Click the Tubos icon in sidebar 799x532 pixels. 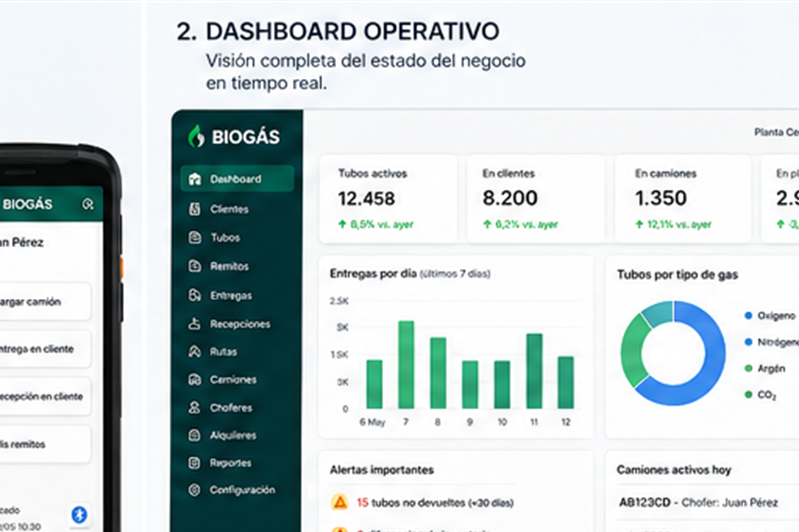[195, 237]
